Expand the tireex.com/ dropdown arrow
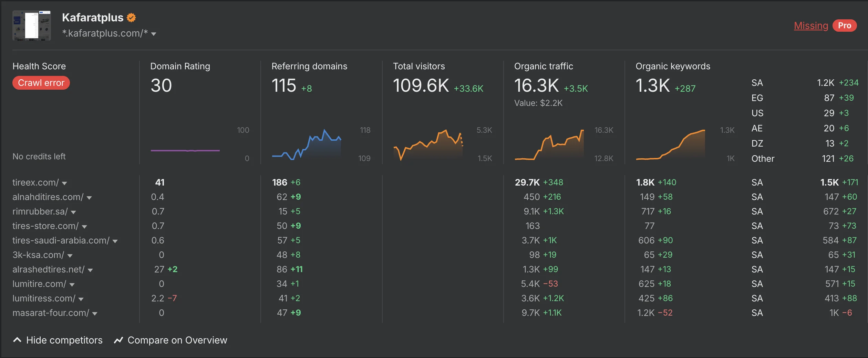This screenshot has width=868, height=358. point(64,183)
